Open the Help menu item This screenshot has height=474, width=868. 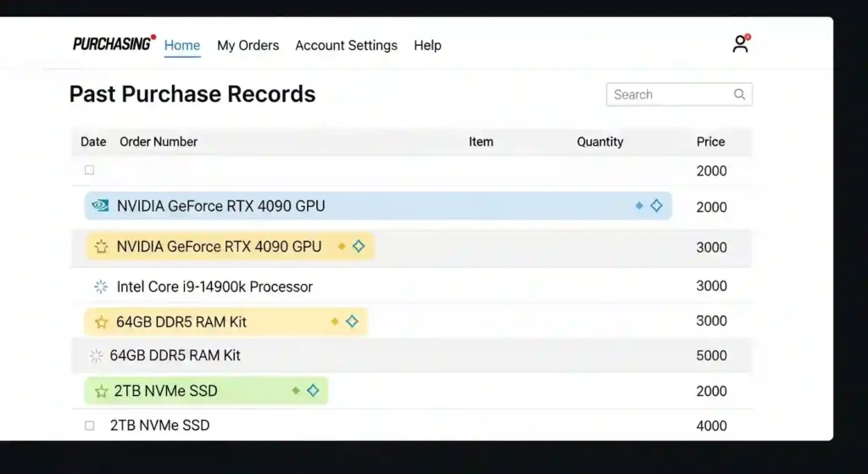click(427, 46)
